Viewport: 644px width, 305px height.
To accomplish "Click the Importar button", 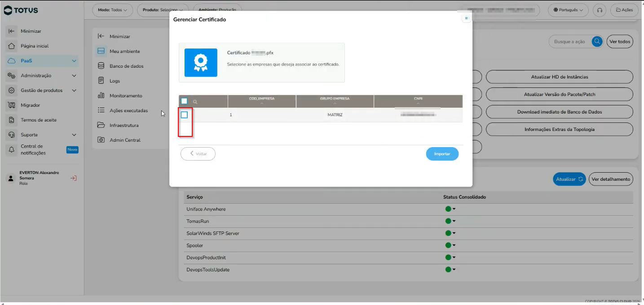I will 442,154.
